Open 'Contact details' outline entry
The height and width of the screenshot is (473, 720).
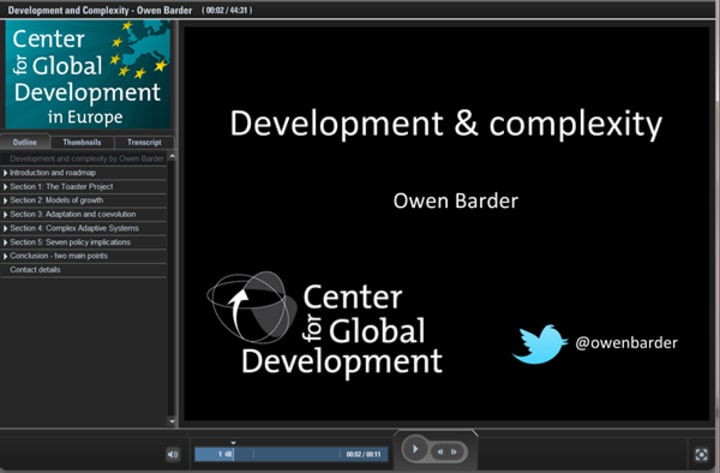[84, 270]
